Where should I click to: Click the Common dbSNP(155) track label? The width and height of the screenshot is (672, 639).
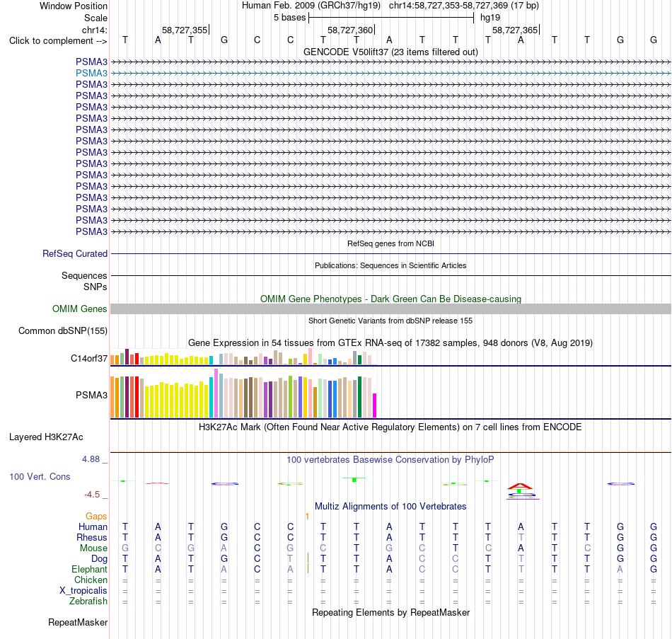[62, 330]
